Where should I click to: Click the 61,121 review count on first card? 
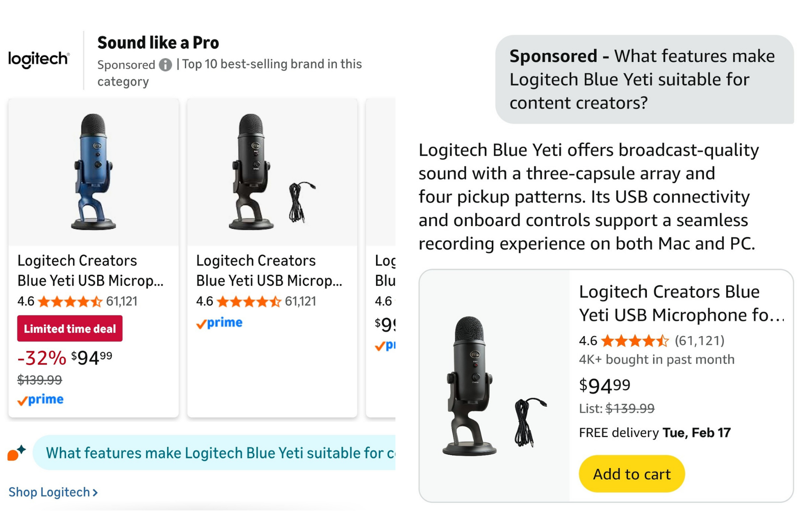[x=122, y=301]
